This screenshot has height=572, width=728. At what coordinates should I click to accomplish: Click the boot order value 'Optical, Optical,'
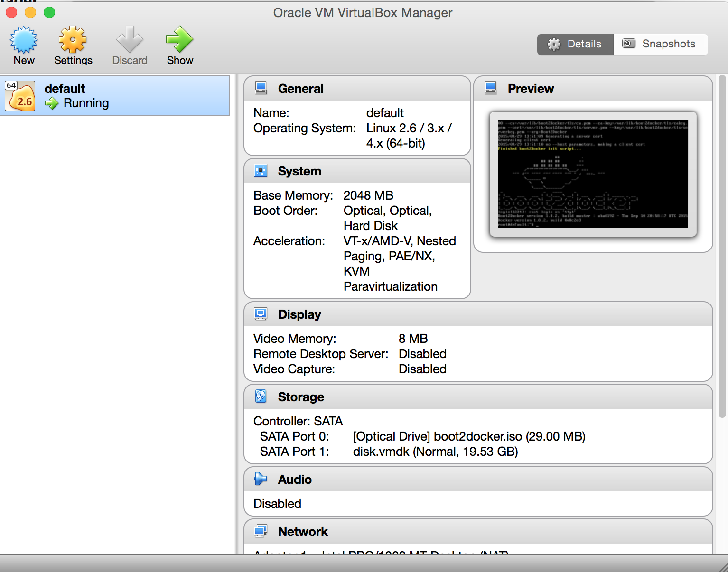coord(388,211)
